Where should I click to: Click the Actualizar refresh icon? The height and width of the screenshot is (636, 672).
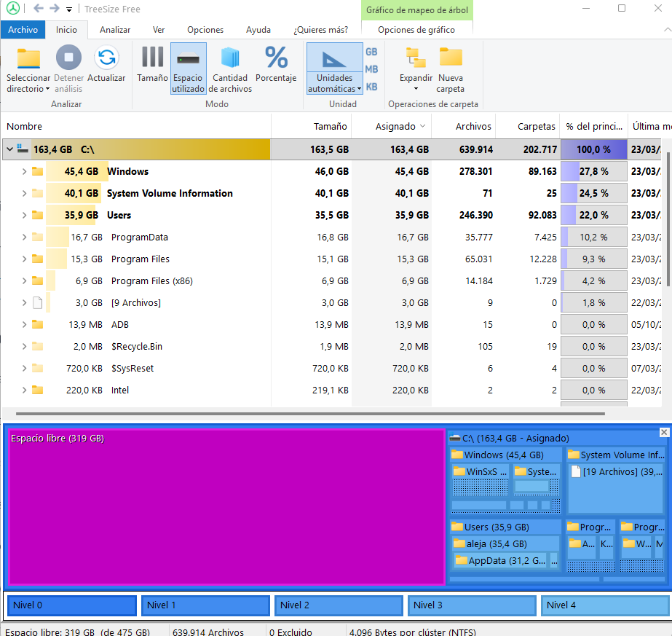[x=106, y=58]
